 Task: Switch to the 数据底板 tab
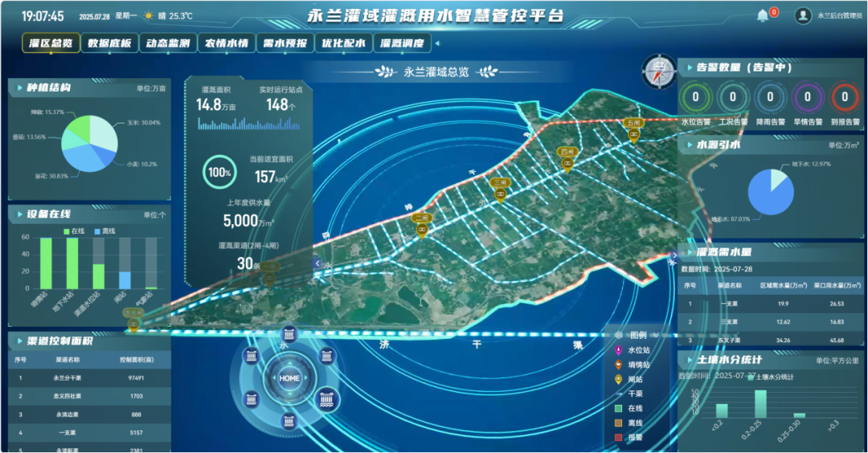[x=109, y=43]
